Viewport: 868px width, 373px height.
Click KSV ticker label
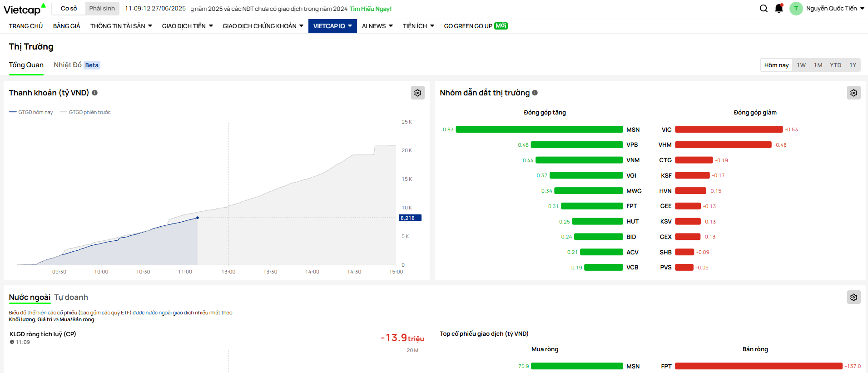(666, 222)
